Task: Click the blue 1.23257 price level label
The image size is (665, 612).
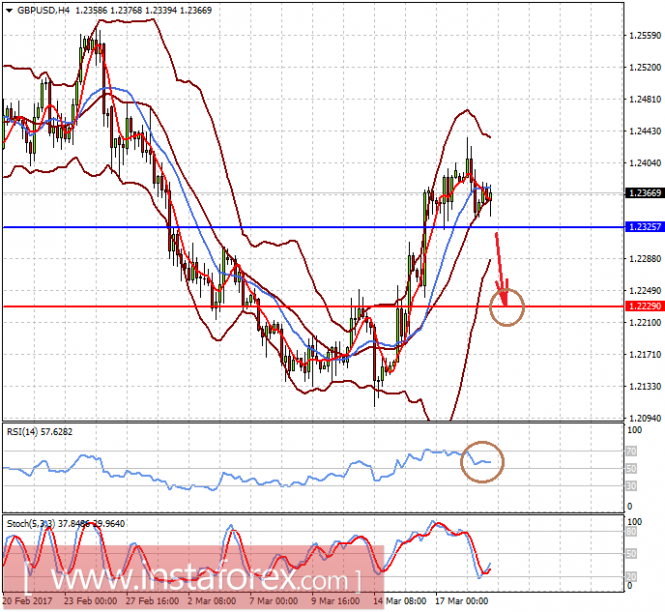Action: [x=644, y=227]
